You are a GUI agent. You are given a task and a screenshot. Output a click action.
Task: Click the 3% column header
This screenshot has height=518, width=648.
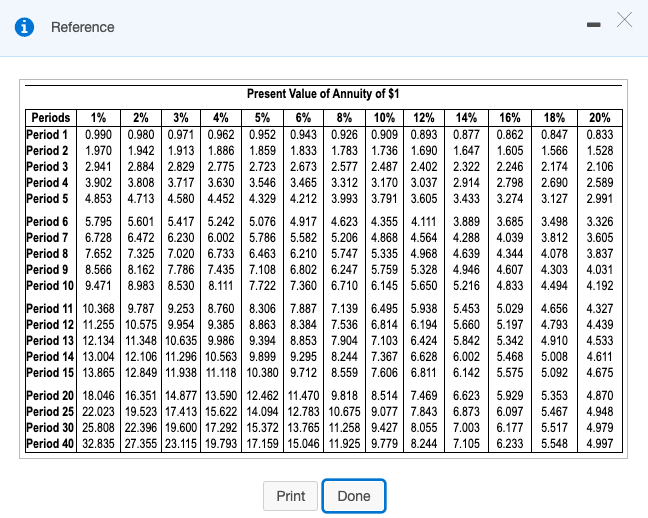[181, 118]
